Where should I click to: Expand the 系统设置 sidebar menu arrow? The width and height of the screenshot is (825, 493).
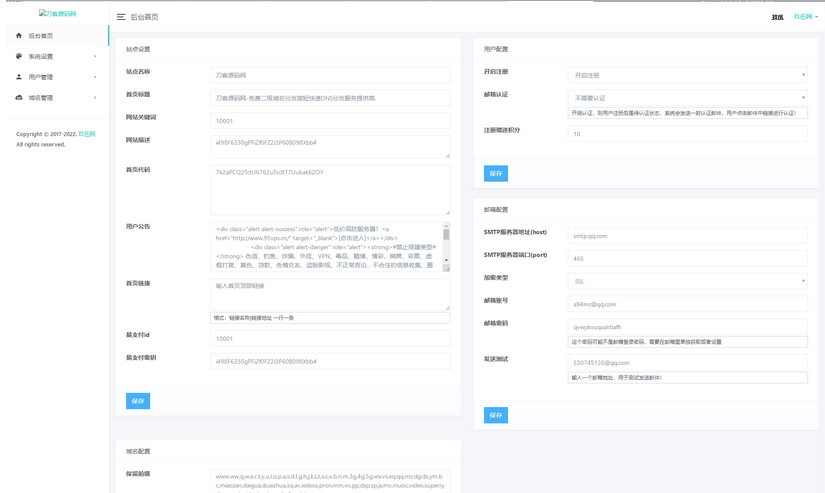pos(95,56)
